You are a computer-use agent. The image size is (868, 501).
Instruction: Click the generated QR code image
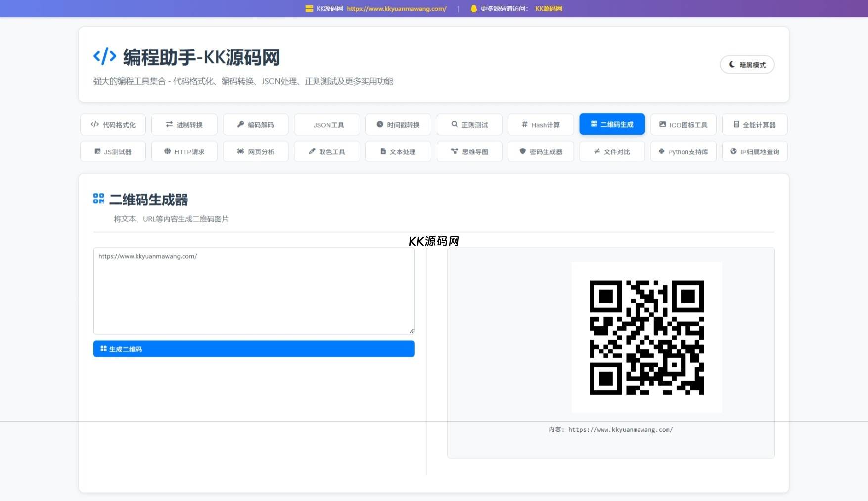click(x=646, y=338)
